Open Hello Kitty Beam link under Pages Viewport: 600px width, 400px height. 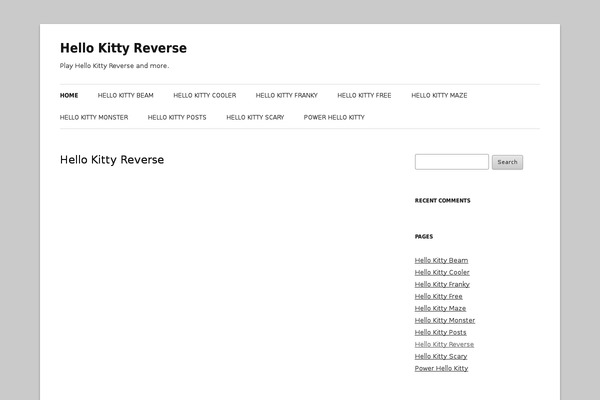[441, 260]
